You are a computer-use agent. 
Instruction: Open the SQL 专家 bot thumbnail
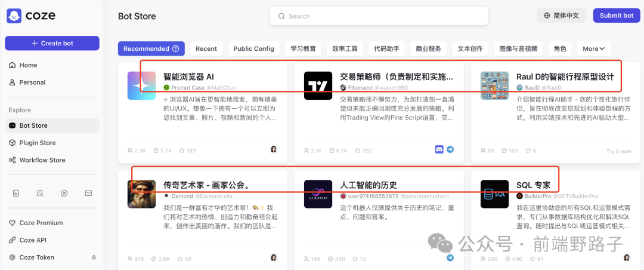[x=494, y=194]
